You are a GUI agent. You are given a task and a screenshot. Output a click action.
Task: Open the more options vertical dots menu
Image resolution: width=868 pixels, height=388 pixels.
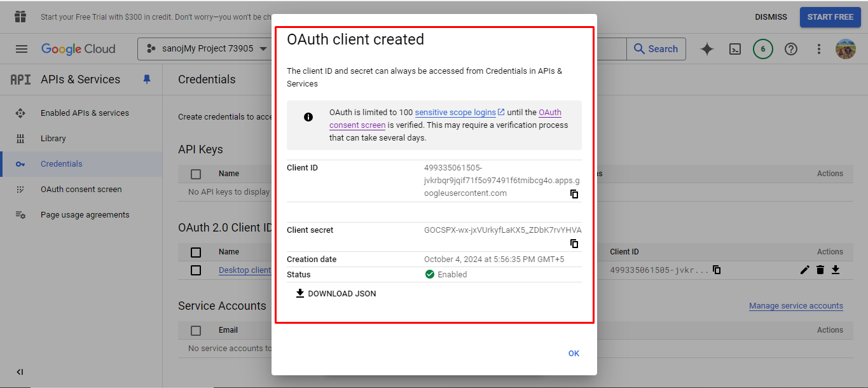click(x=819, y=49)
